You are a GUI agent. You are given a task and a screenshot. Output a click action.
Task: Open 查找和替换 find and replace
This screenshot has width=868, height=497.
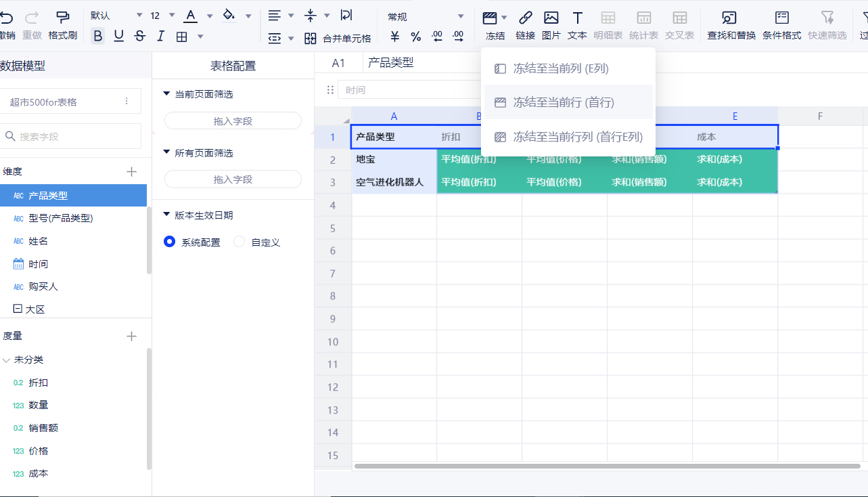(731, 24)
